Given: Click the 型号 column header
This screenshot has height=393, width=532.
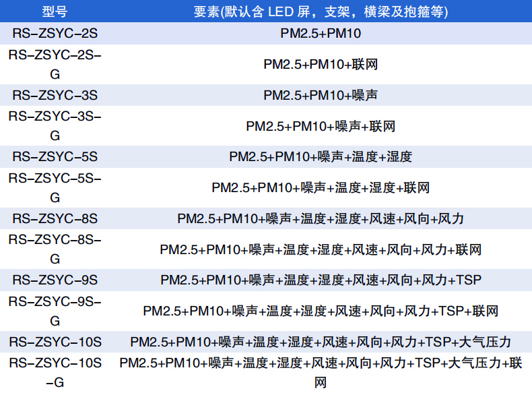Looking at the screenshot, I should (55, 11).
